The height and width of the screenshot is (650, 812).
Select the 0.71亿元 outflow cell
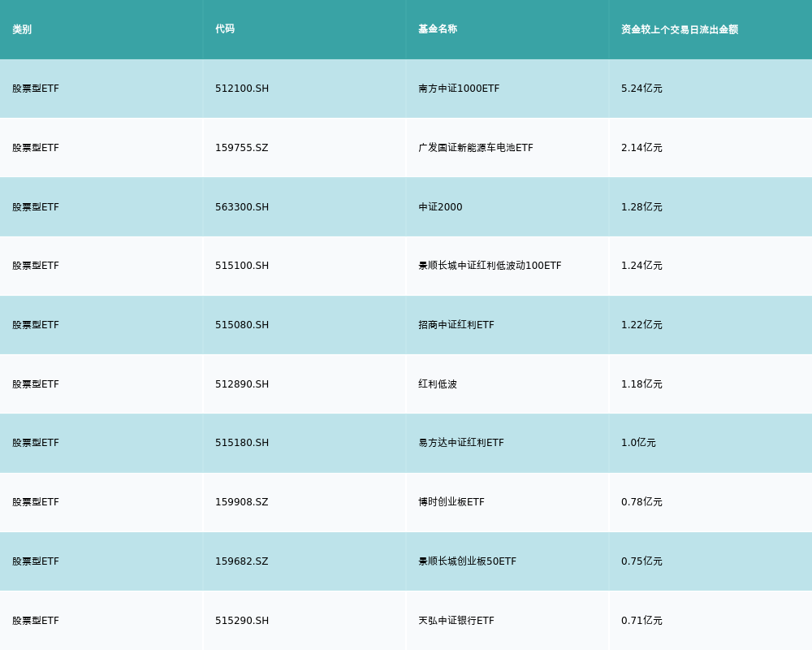click(x=641, y=621)
